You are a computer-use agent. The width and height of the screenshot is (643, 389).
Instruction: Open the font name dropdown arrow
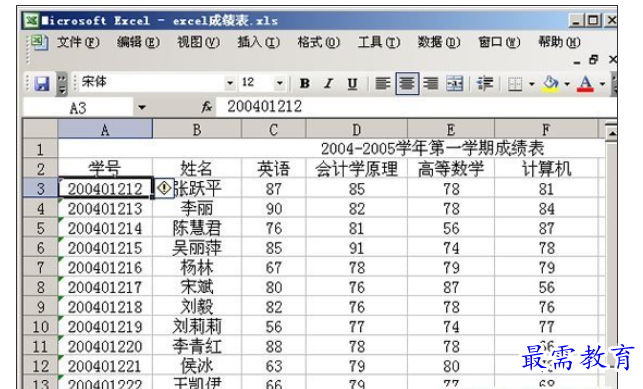coord(230,83)
